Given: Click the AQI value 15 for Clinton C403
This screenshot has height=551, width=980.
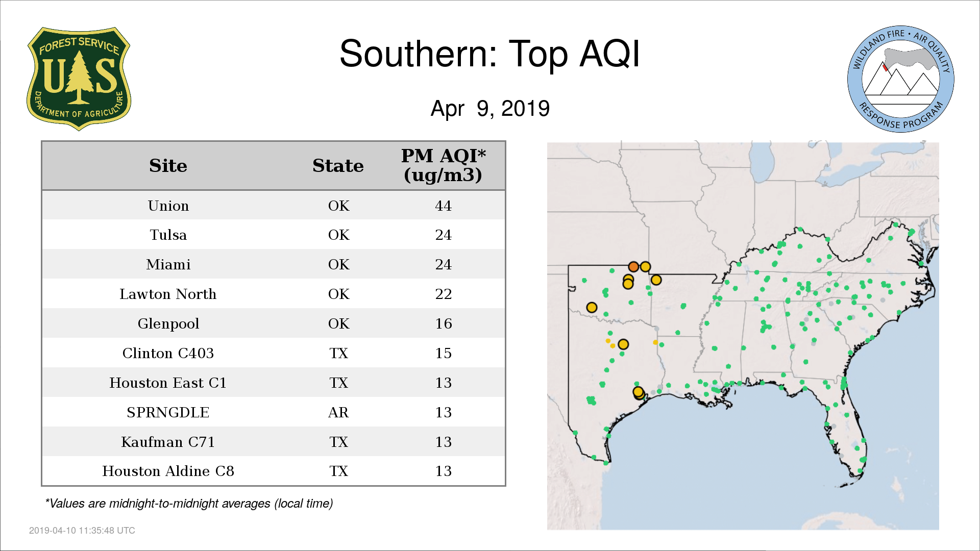Looking at the screenshot, I should coord(443,353).
